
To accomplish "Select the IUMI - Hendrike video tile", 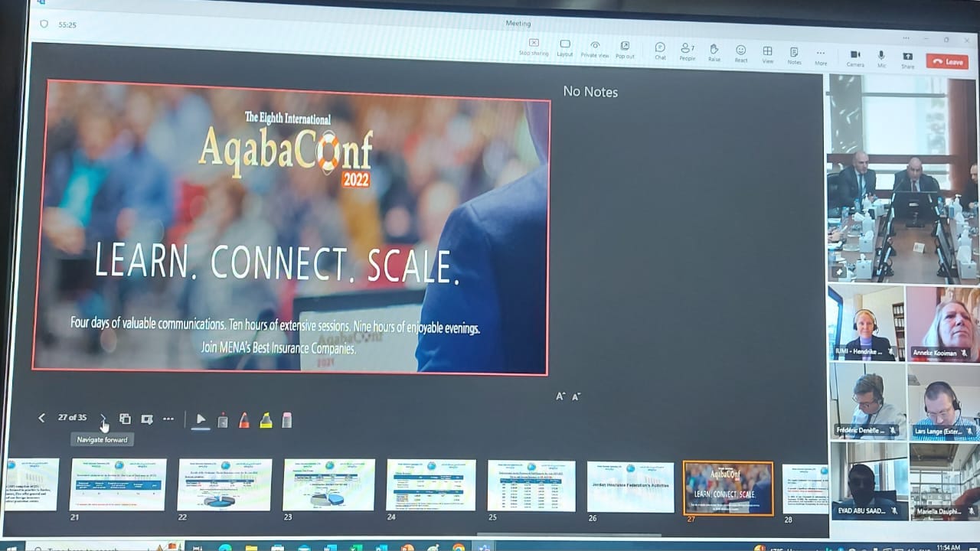I will [x=866, y=322].
